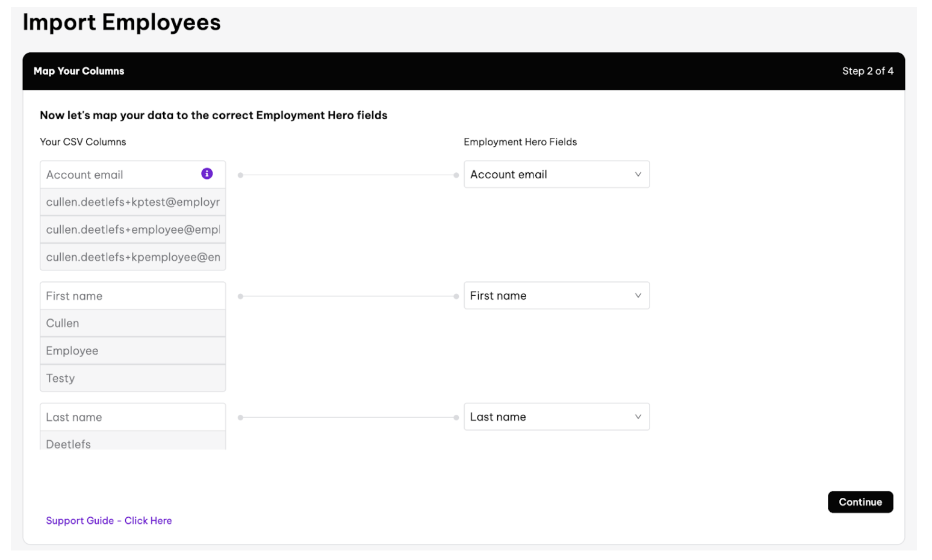Select the kptest email sample row
Screen dimensions: 932x560
click(x=132, y=202)
